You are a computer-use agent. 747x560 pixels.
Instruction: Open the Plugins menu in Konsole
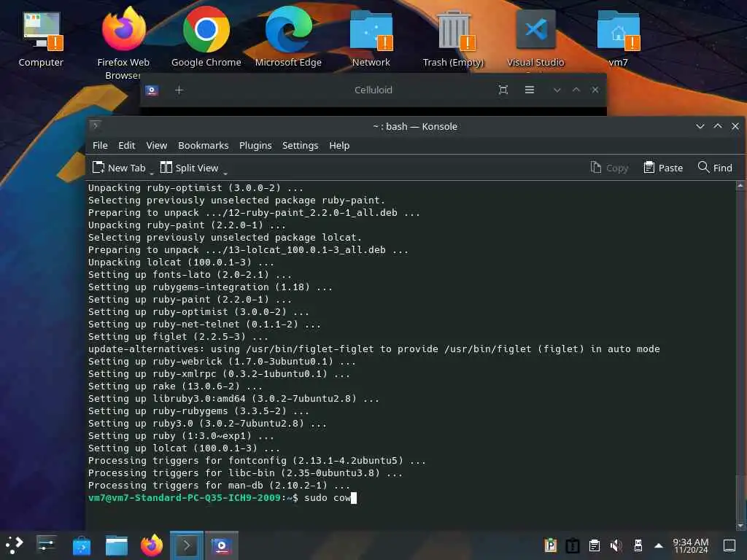255,145
